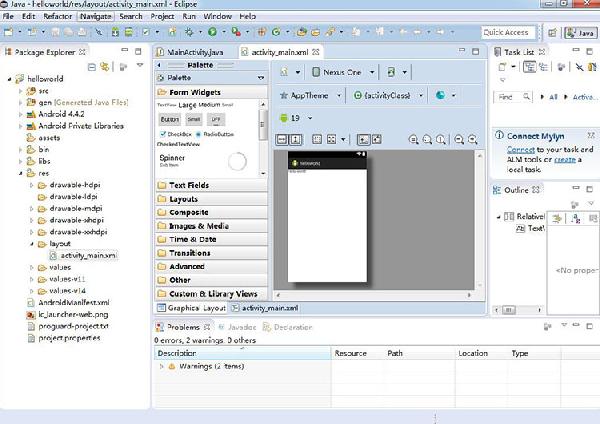Viewport: 600px width, 424px height.
Task: Click Zoom to fit icon in layout editor
Action: pos(427,140)
